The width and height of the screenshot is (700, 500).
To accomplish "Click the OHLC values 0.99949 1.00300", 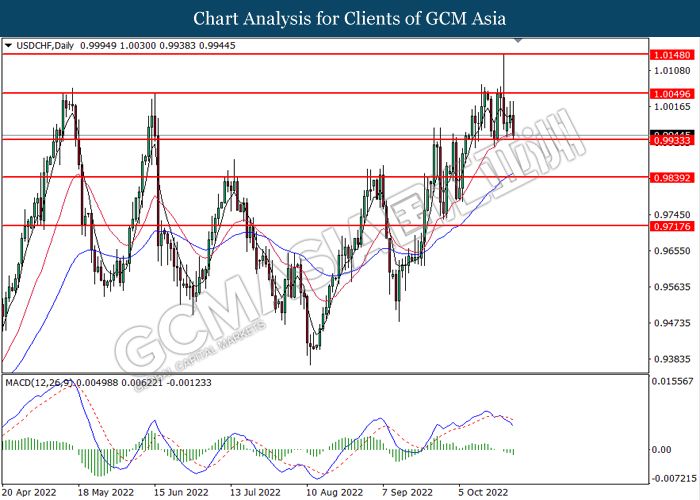I will click(118, 46).
